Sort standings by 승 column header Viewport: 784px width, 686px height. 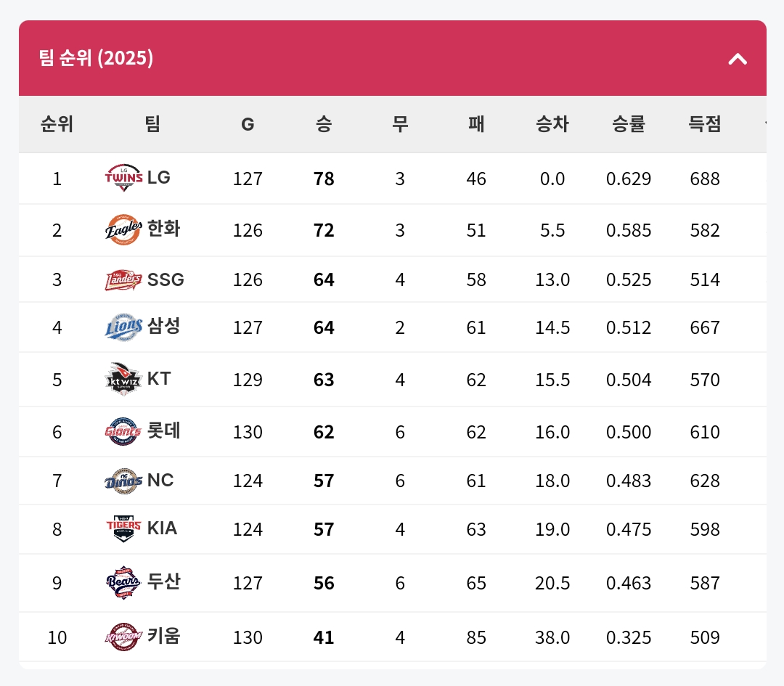pos(324,124)
